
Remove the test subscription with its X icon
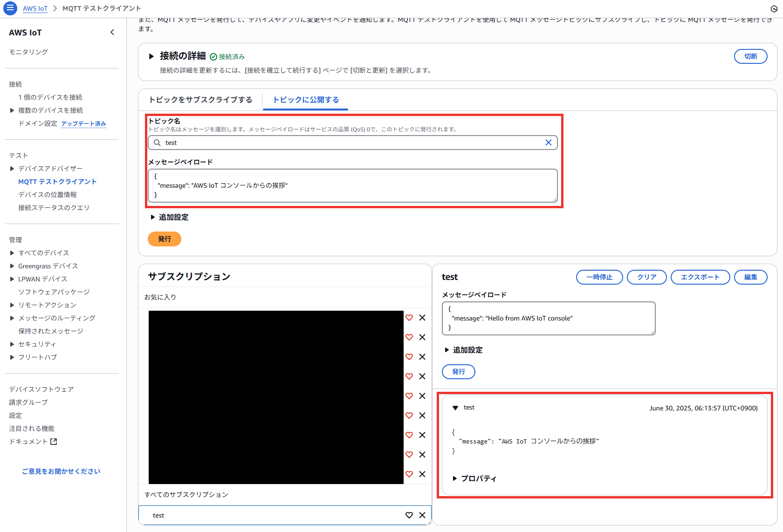tap(422, 515)
